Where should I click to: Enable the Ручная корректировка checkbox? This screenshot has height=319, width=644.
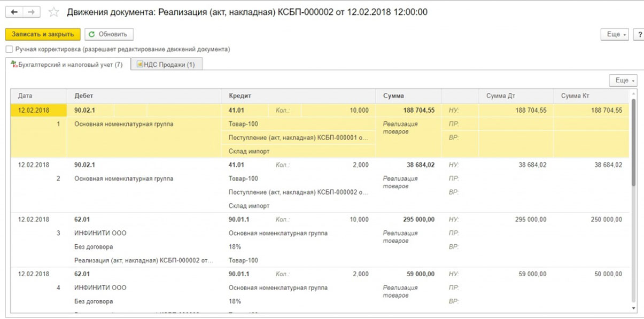9,49
